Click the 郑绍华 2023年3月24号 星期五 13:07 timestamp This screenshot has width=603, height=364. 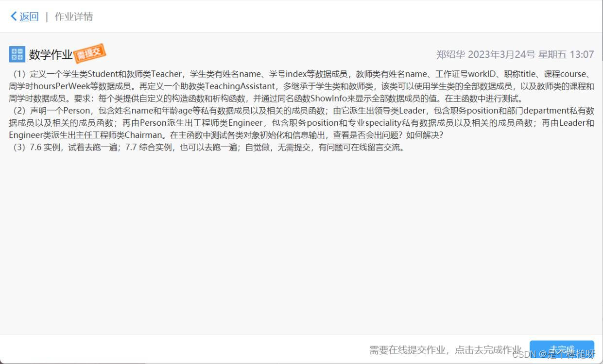click(515, 54)
